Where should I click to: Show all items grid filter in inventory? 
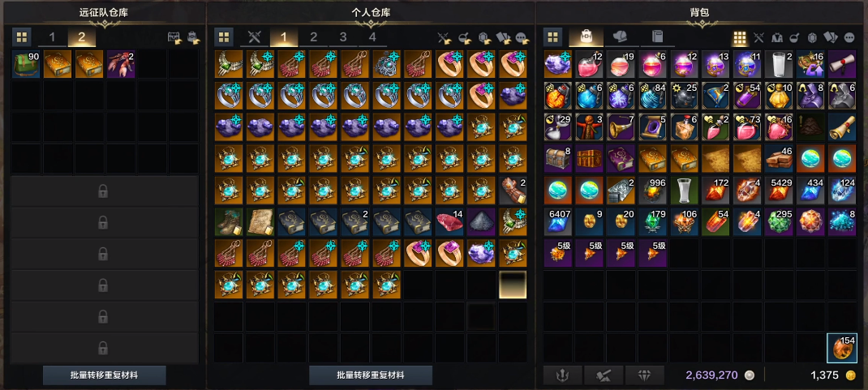point(740,37)
